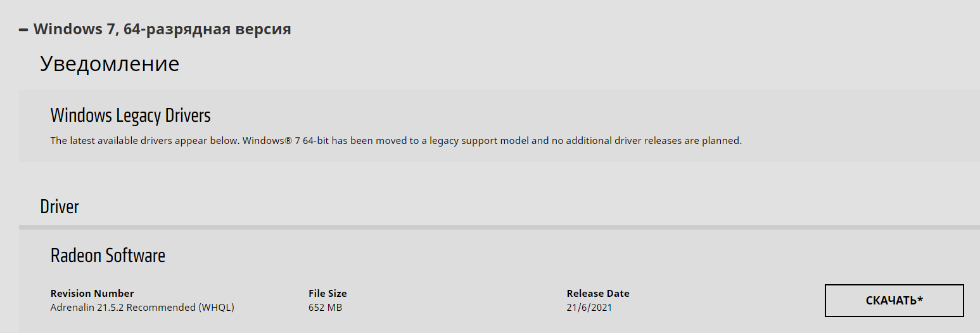Collapse the Windows 7 section minus icon

pyautogui.click(x=24, y=30)
